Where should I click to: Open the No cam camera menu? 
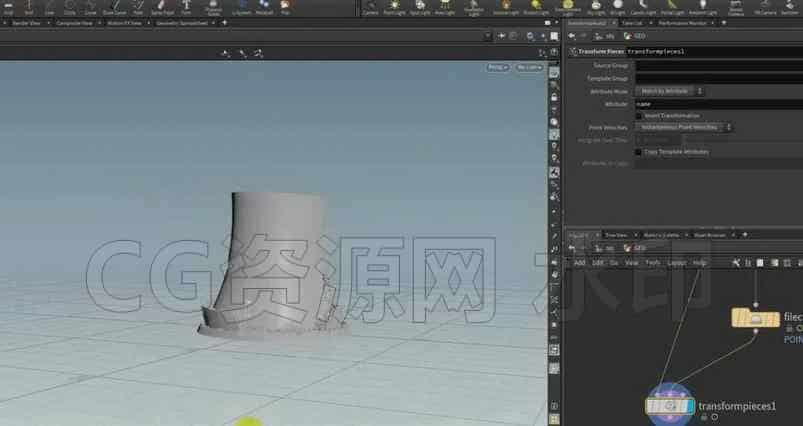click(x=530, y=68)
